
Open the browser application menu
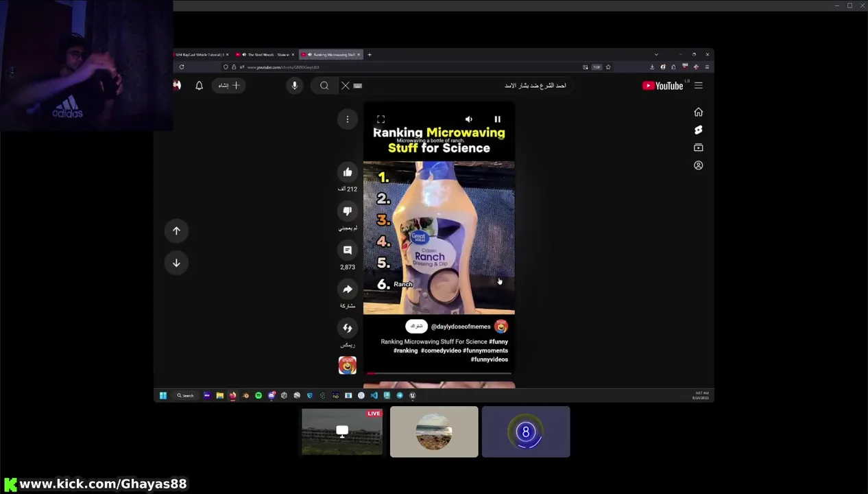coord(707,67)
